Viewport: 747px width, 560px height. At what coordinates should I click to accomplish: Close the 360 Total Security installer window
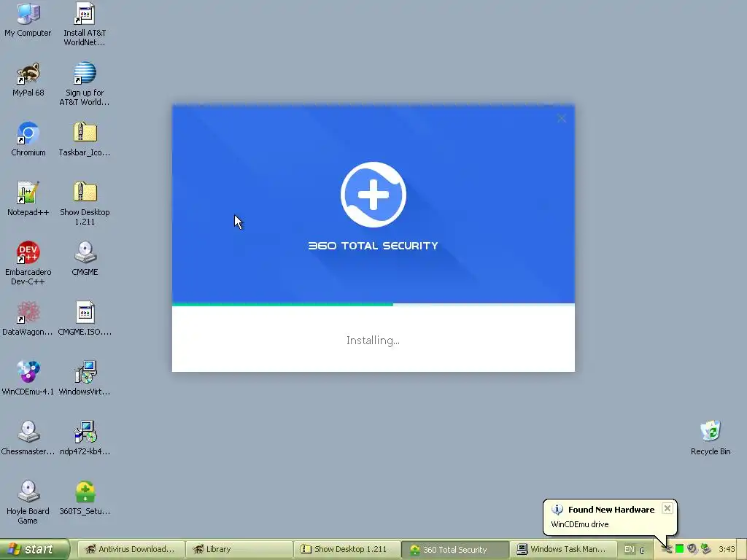coord(562,119)
